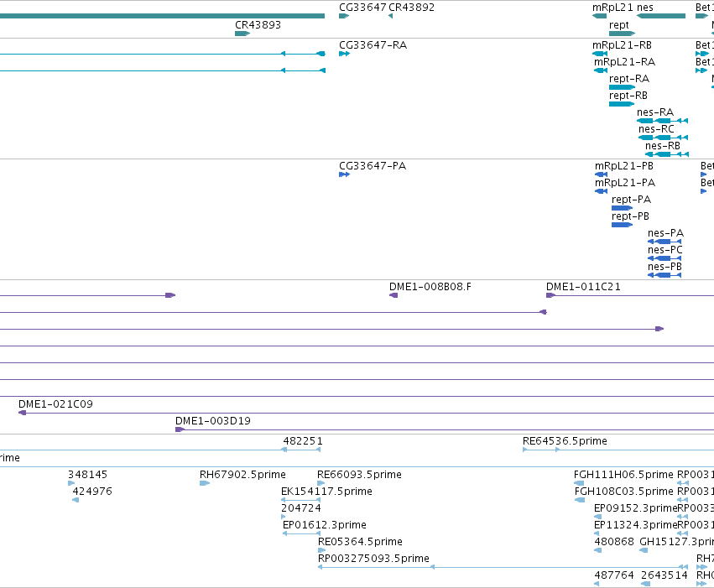Screen dimensions: 714x588
Task: Click the CG33647 gene label
Action: (362, 8)
